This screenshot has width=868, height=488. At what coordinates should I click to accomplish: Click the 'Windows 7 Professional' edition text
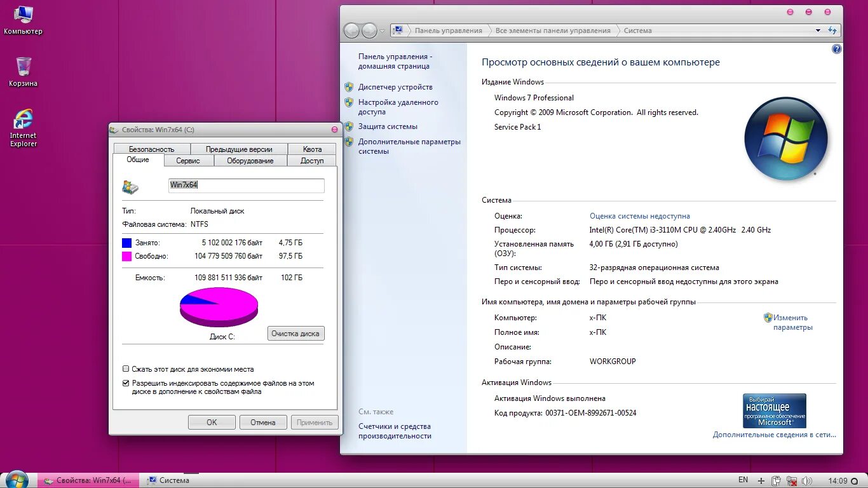click(x=534, y=98)
